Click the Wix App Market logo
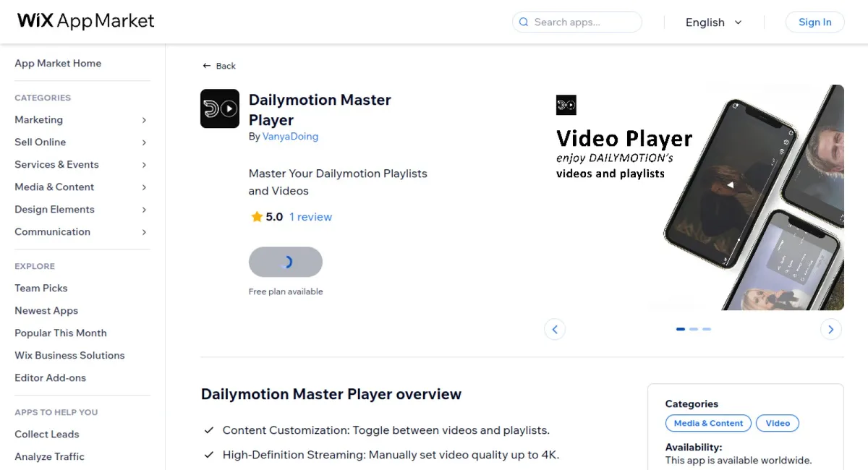The width and height of the screenshot is (868, 470). 86,21
